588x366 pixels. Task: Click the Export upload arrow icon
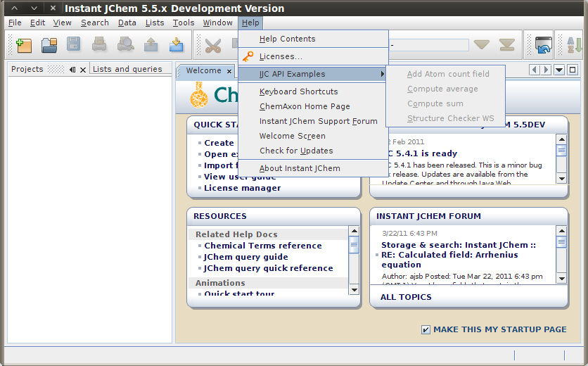(151, 46)
